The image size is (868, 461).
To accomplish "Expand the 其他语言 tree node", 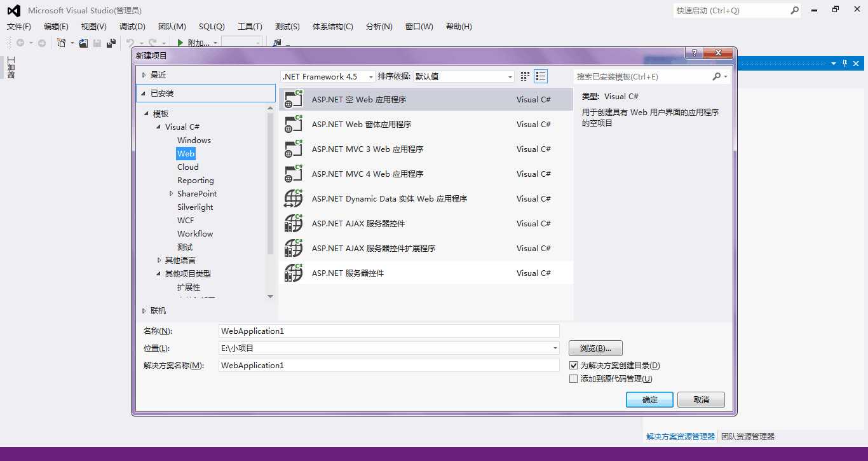I will 159,261.
